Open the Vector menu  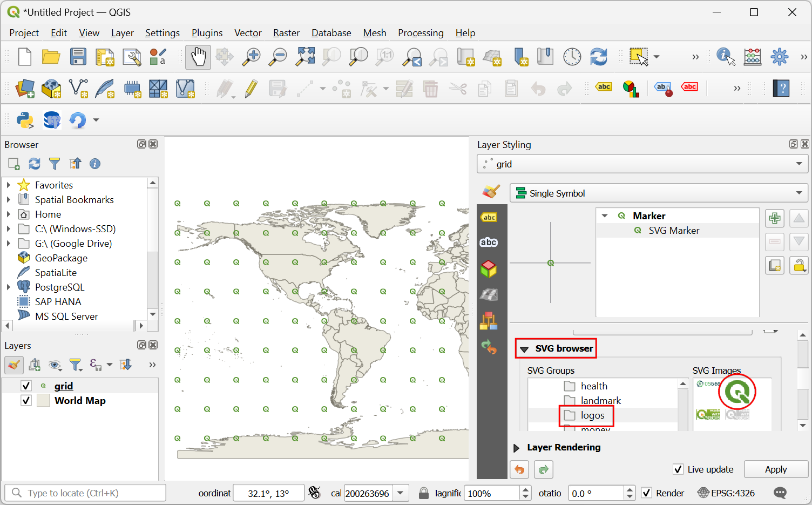(x=248, y=33)
